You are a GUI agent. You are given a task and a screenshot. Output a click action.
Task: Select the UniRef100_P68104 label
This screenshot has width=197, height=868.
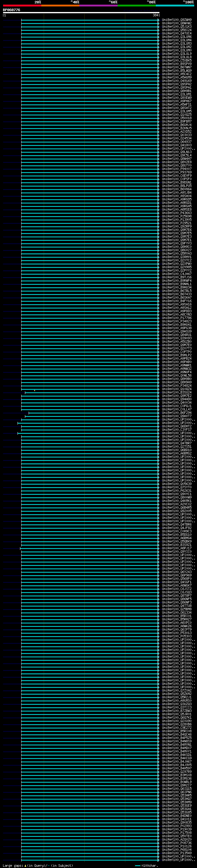[177, 850]
